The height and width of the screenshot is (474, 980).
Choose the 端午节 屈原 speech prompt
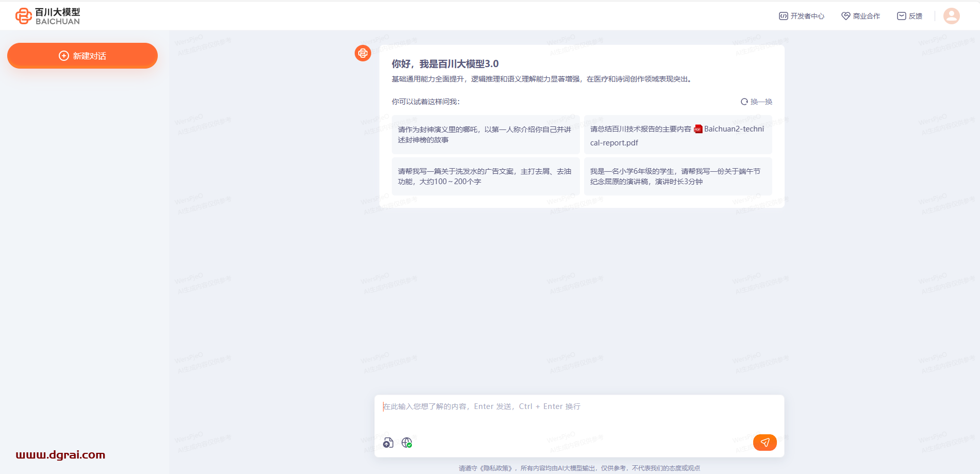[678, 176]
